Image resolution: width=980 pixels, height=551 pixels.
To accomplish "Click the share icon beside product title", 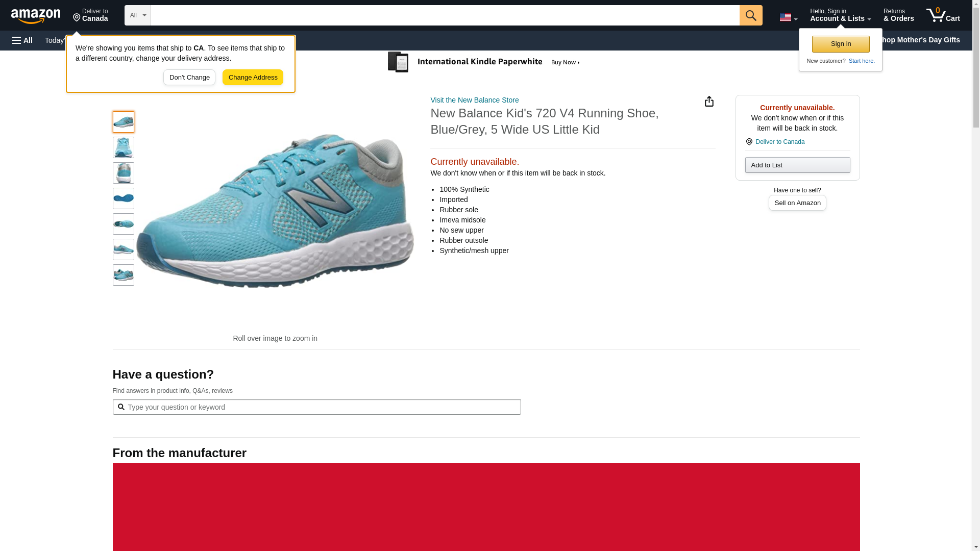I will (x=709, y=102).
